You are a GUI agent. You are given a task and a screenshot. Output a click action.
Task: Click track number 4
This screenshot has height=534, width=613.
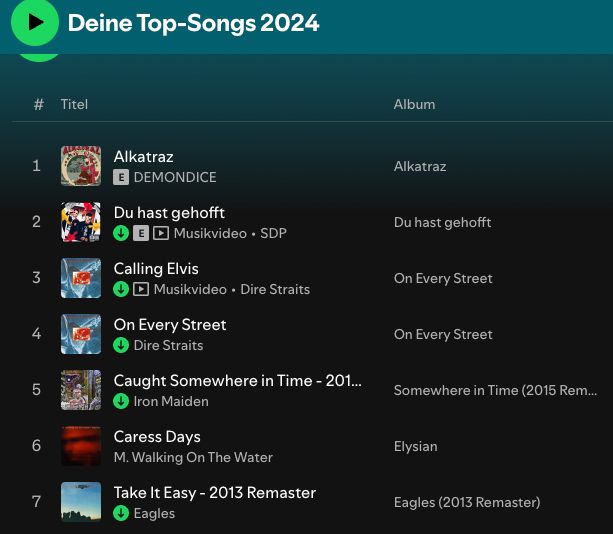click(36, 334)
